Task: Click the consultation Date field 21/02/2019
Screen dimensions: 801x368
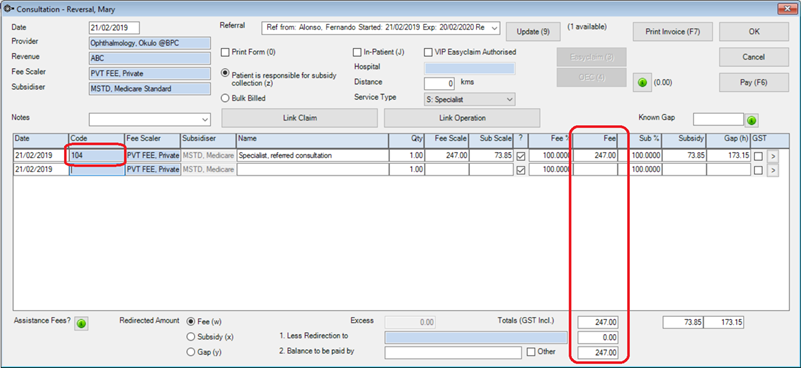Action: point(114,28)
